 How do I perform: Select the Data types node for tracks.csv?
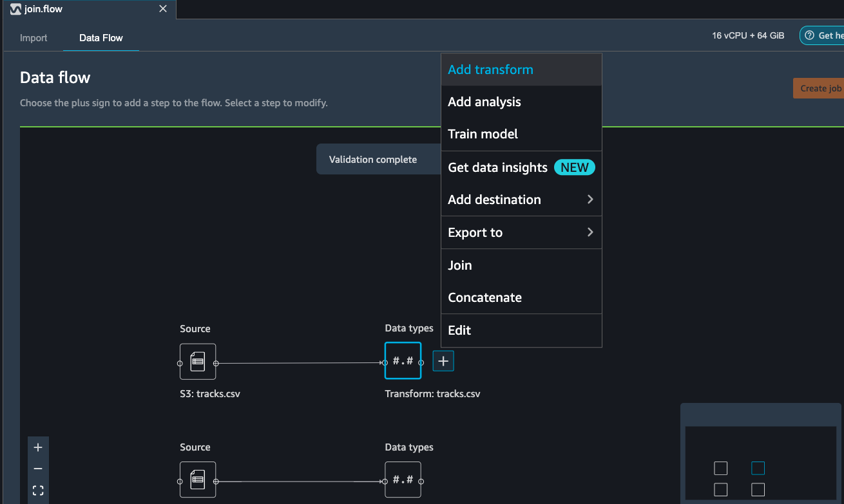point(403,360)
